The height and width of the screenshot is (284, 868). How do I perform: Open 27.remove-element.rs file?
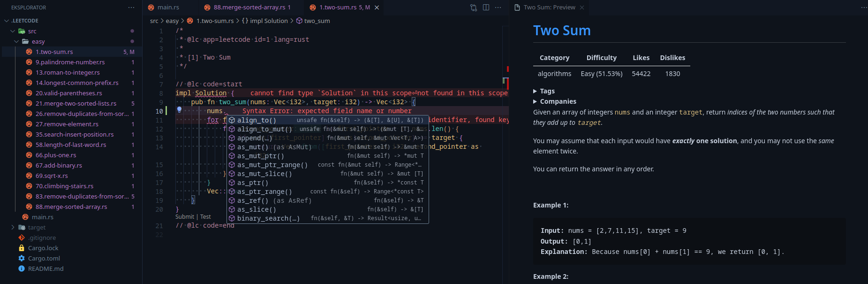[67, 124]
